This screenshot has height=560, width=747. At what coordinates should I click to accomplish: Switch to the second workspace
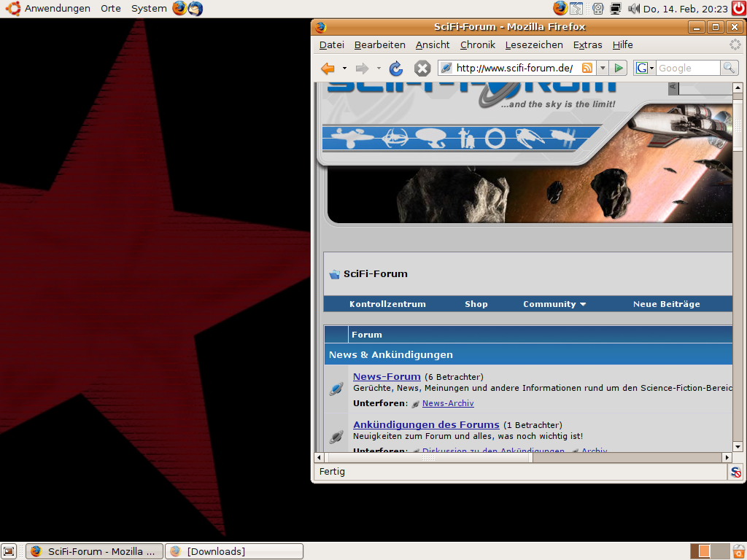point(720,551)
